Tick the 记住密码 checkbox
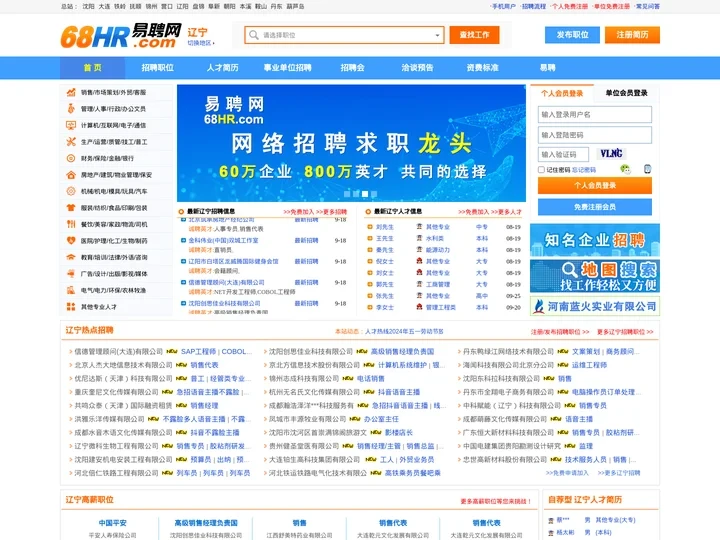The height and width of the screenshot is (540, 720). pyautogui.click(x=541, y=169)
